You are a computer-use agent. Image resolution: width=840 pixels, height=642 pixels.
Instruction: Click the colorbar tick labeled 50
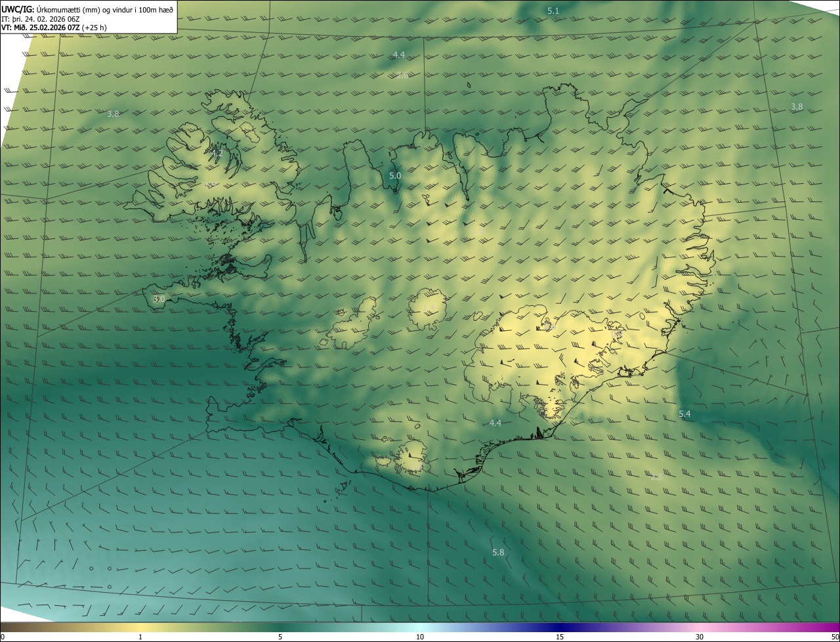pos(835,637)
